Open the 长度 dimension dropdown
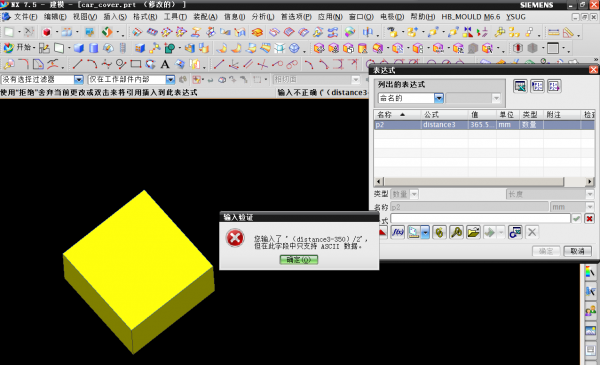 pyautogui.click(x=590, y=194)
